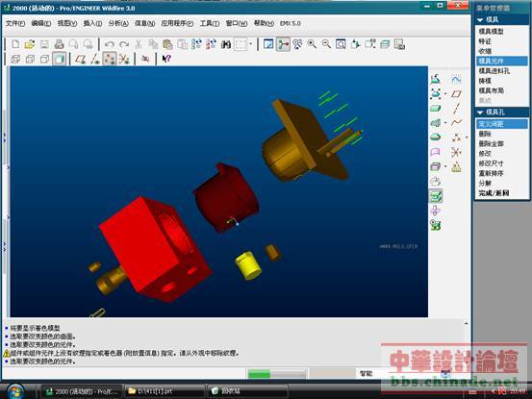Toggle shaded display mode button
532x399 pixels.
coord(59,59)
